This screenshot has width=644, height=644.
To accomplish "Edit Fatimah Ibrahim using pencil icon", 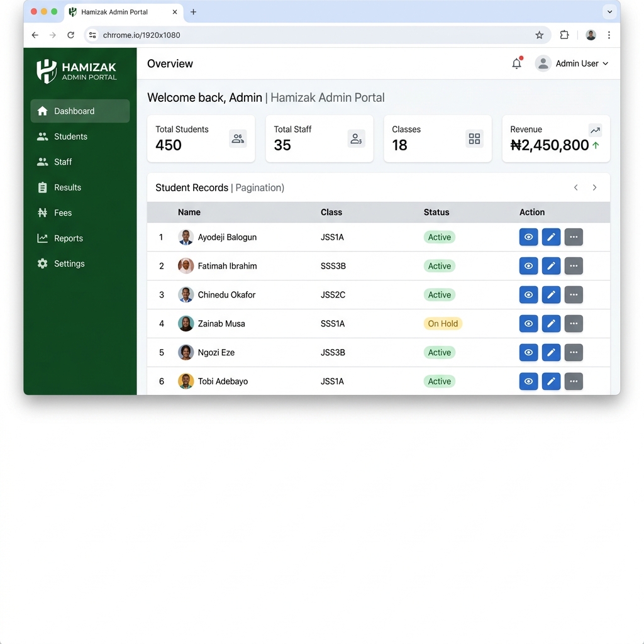I will tap(551, 266).
